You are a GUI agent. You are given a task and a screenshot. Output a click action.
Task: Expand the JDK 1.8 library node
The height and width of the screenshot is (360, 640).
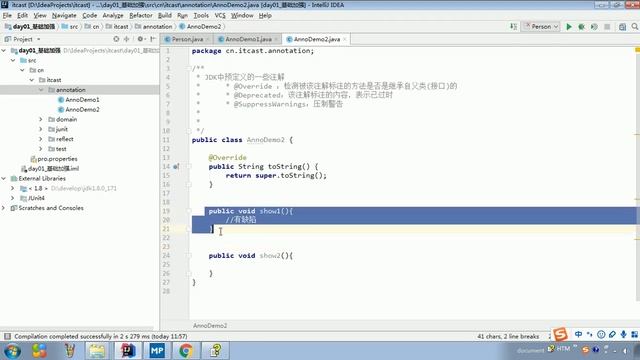point(13,188)
